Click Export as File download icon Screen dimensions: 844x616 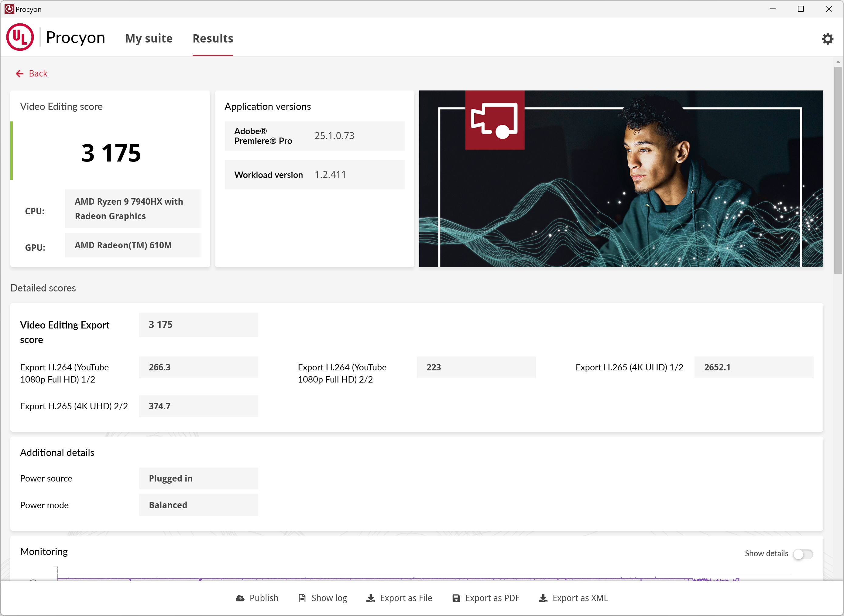[371, 598]
